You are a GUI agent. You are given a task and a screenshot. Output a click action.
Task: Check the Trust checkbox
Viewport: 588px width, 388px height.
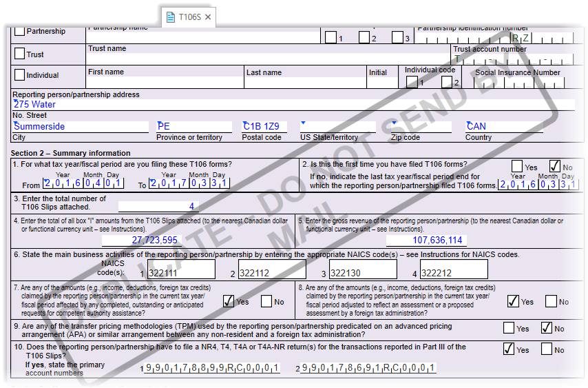[x=19, y=53]
